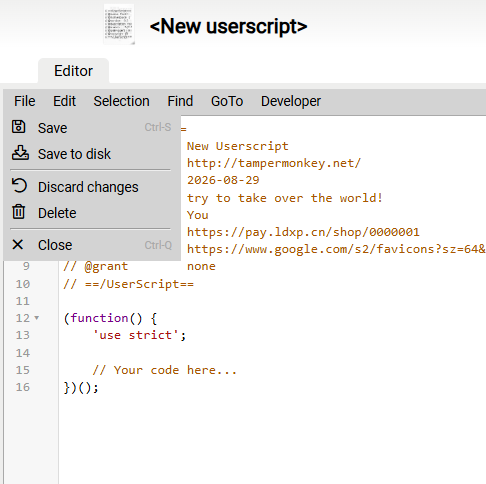This screenshot has width=486, height=484.
Task: Place cursor in 'Your code here...' comment
Action: click(165, 370)
